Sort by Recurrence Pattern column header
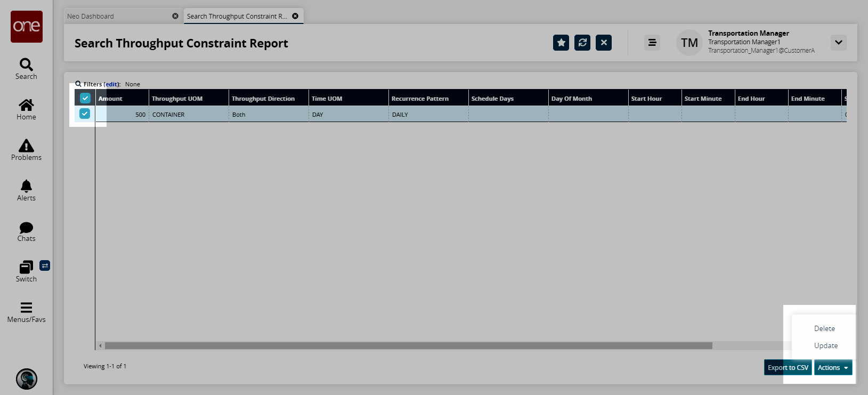Image resolution: width=868 pixels, height=395 pixels. (429, 99)
